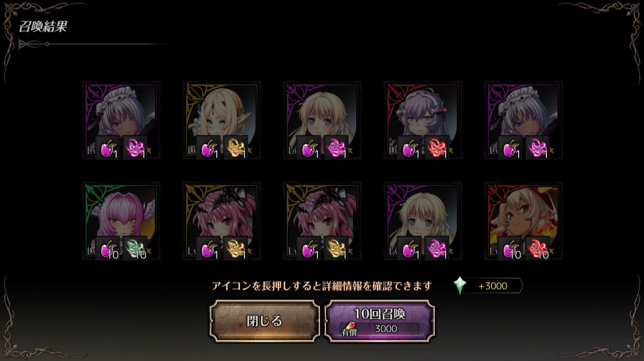Open the gold-framed blonde elf thumbnail in top row
Screen dimensions: 644x361
tap(222, 120)
